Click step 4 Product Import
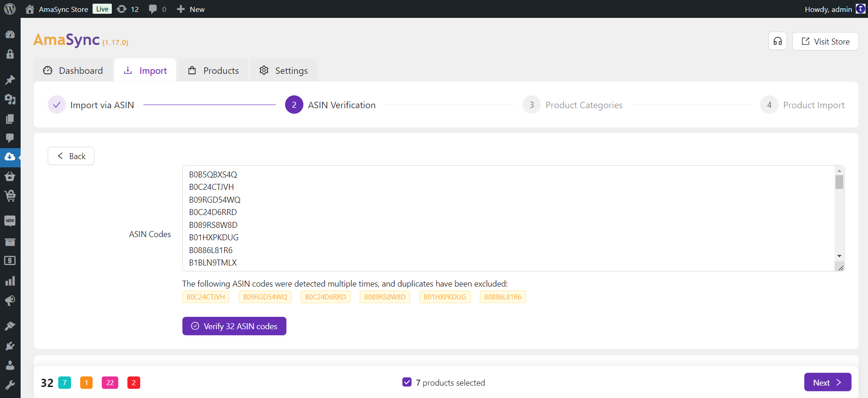868x398 pixels. tap(802, 105)
